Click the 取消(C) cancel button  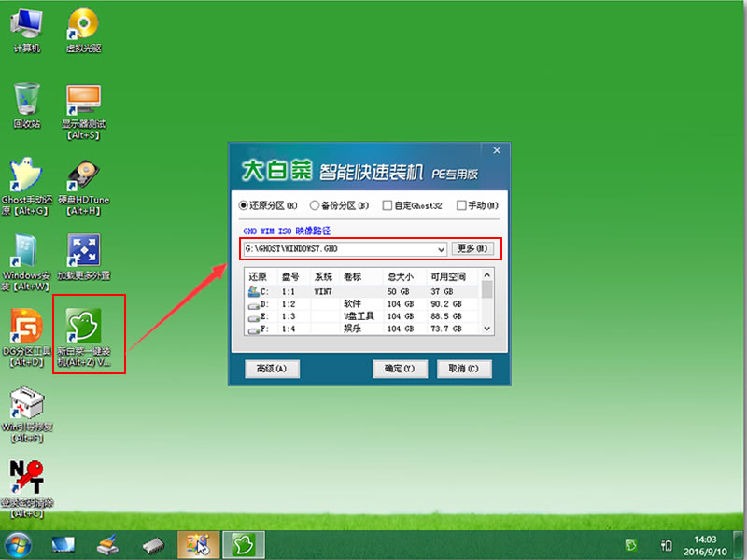coord(464,369)
